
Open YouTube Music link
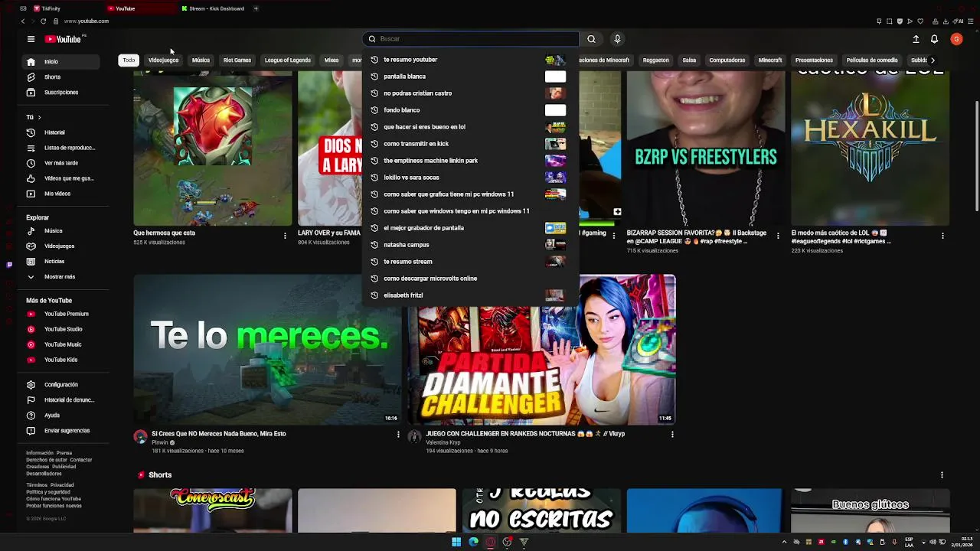coord(61,344)
